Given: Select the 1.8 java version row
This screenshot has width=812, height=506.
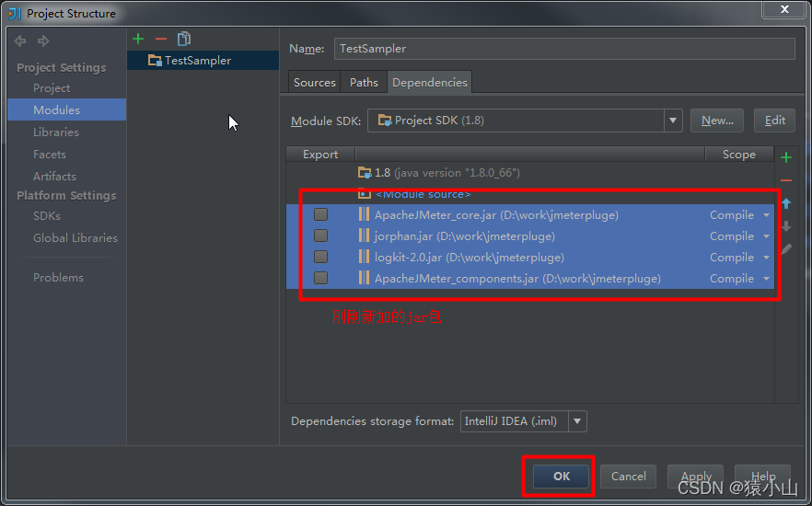Looking at the screenshot, I should tap(530, 172).
